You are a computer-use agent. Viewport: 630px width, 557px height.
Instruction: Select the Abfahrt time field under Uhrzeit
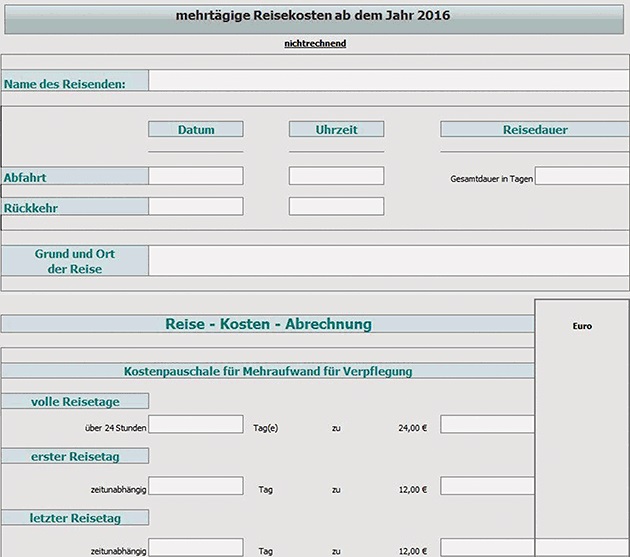click(336, 176)
